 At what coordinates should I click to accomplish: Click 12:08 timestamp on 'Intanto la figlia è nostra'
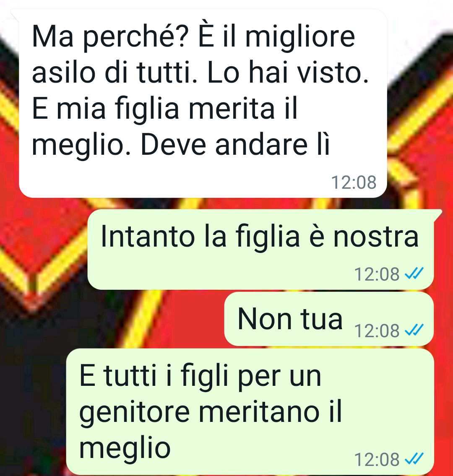pyautogui.click(x=377, y=274)
